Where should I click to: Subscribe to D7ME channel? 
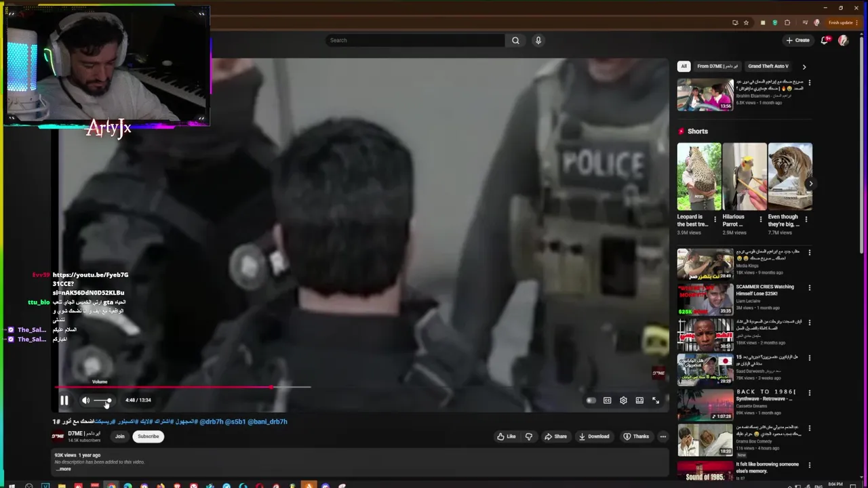(x=149, y=436)
